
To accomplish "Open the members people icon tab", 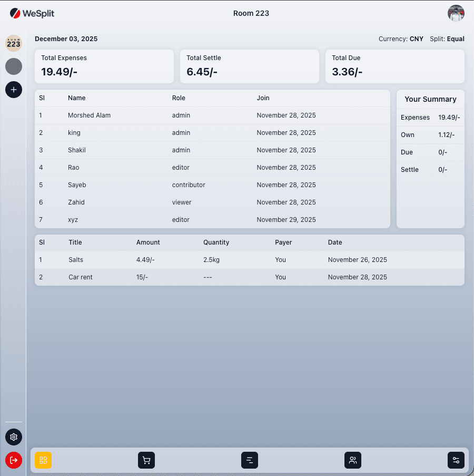I will [353, 460].
